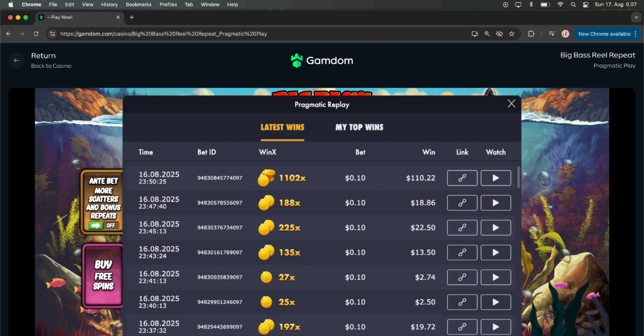Click the Return back arrow

[17, 61]
